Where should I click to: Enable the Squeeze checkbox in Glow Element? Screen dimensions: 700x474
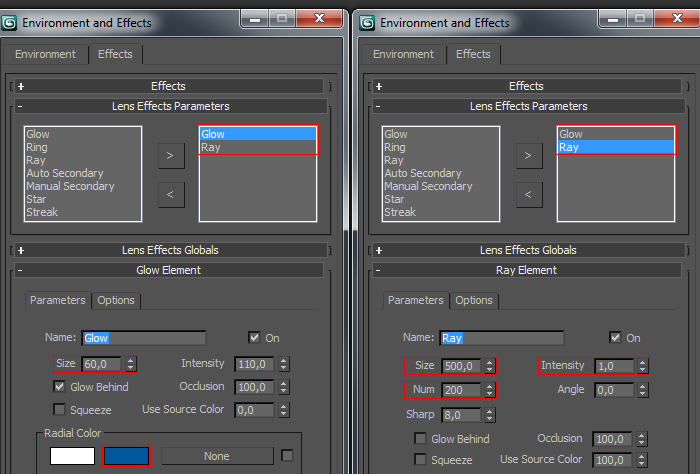(x=59, y=409)
